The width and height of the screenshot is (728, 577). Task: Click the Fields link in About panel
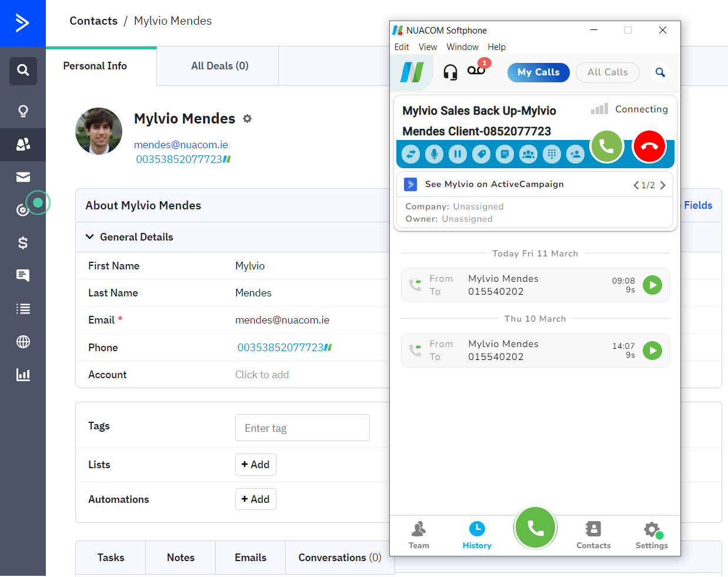698,205
